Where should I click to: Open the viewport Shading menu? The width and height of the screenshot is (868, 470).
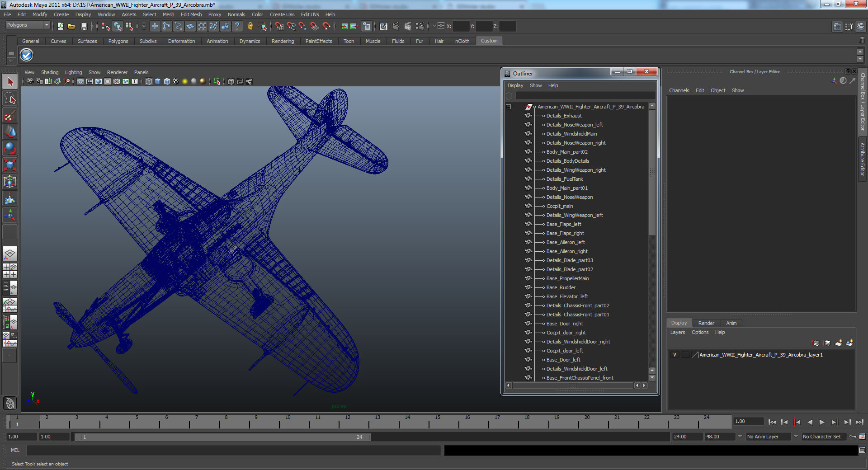pyautogui.click(x=50, y=72)
